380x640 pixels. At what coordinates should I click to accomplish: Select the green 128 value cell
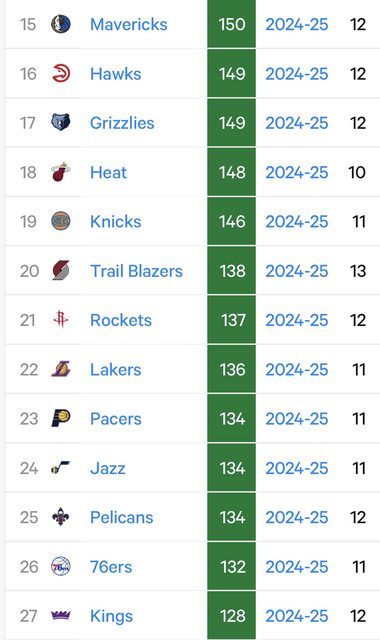(231, 616)
